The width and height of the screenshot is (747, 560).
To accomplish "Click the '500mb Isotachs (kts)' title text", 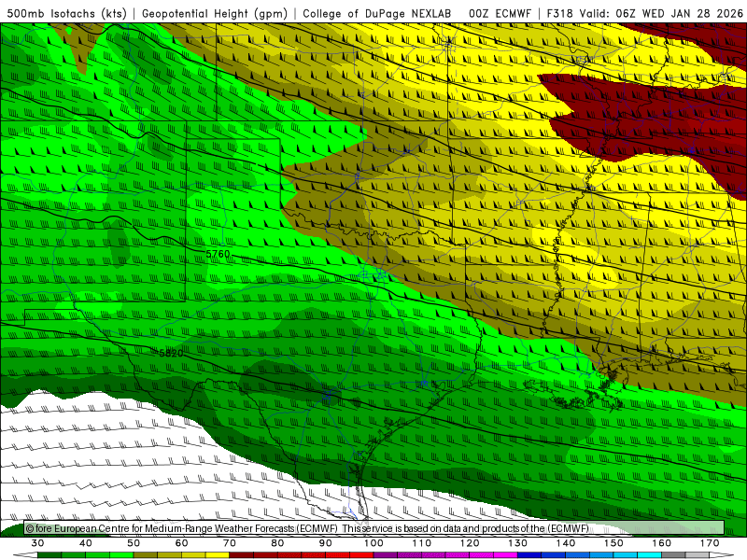I will point(67,13).
